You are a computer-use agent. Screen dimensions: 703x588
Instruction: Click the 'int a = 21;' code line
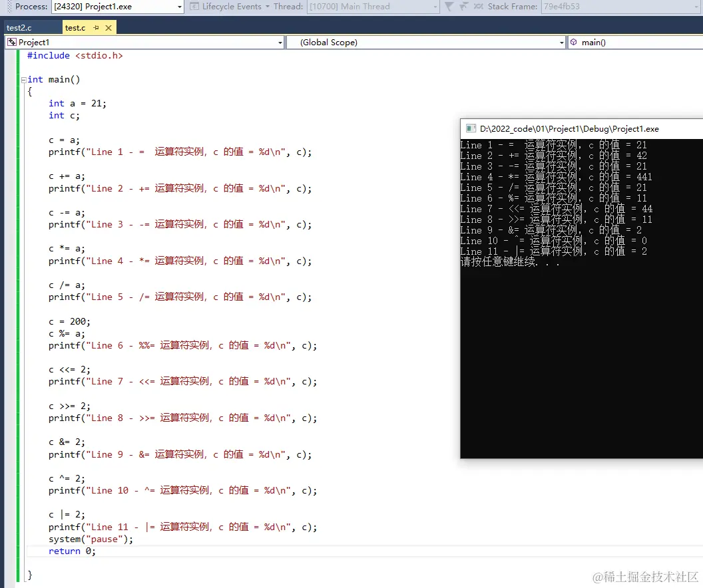(78, 104)
